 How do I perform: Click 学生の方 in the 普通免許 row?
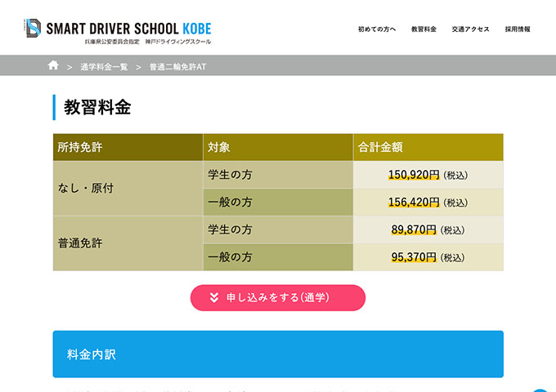click(x=278, y=229)
